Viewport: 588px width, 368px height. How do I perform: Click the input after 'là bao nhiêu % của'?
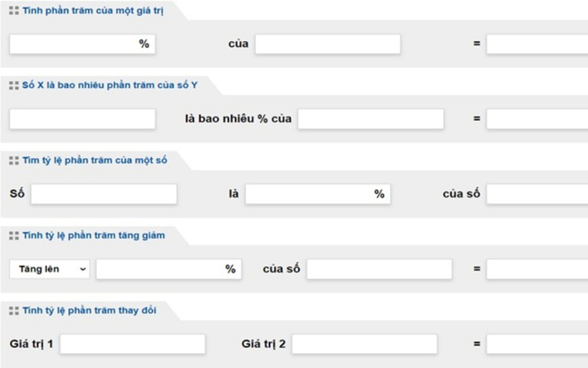coord(370,119)
